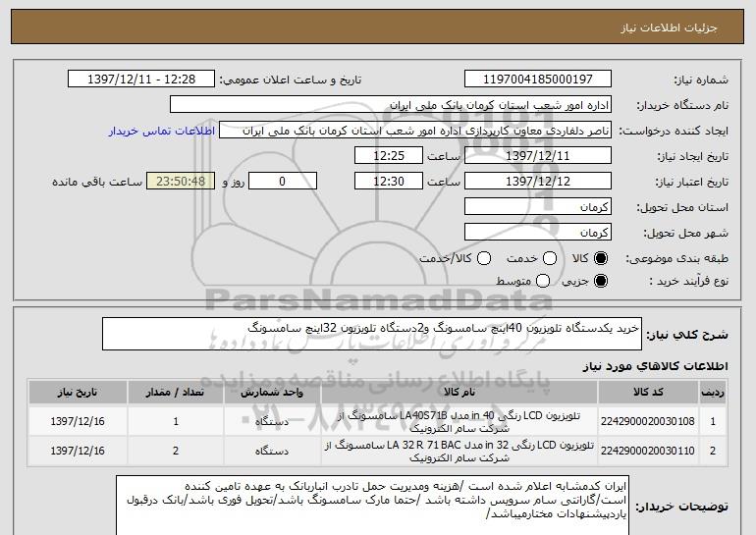Click the row 1 unit cell دستگاه
756x535 pixels.
pyautogui.click(x=272, y=421)
